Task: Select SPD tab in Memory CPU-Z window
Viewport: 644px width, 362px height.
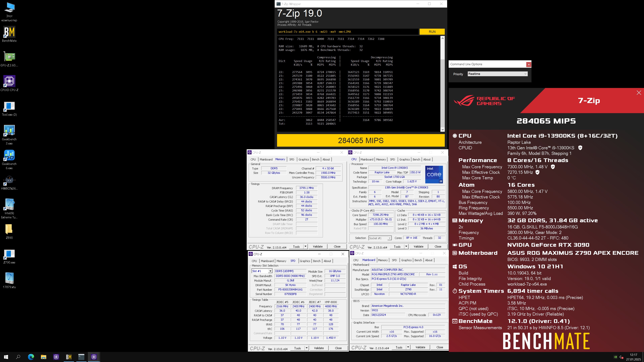Action: [x=292, y=159]
